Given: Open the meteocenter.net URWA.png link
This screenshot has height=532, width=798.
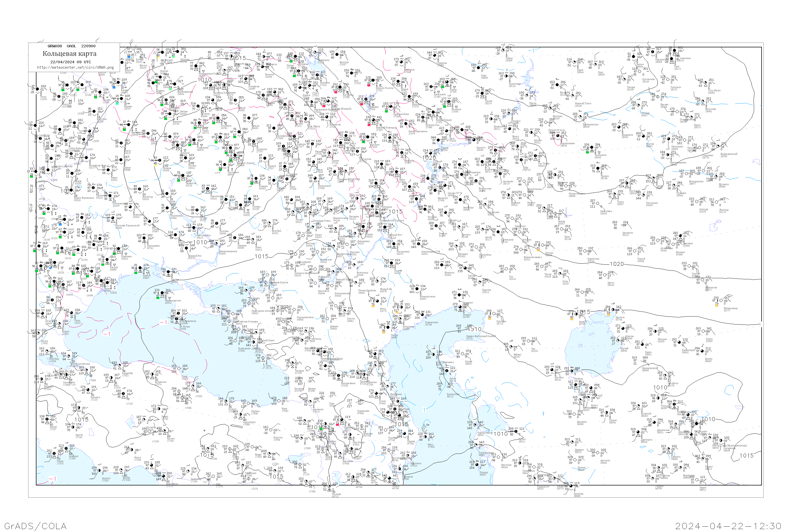Looking at the screenshot, I should [x=75, y=67].
